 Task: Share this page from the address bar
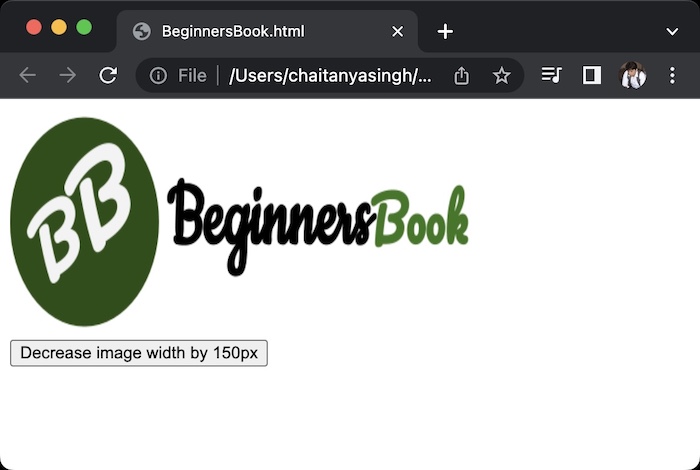coord(461,75)
